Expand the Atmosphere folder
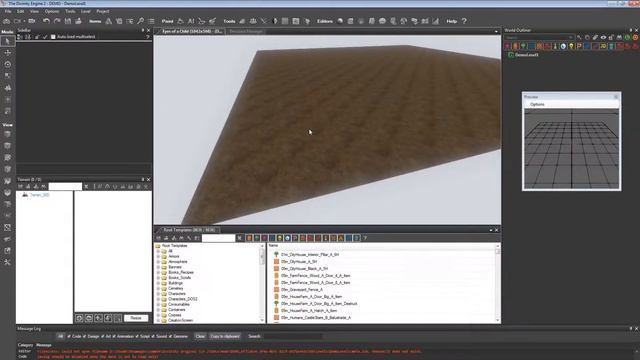 point(158,262)
